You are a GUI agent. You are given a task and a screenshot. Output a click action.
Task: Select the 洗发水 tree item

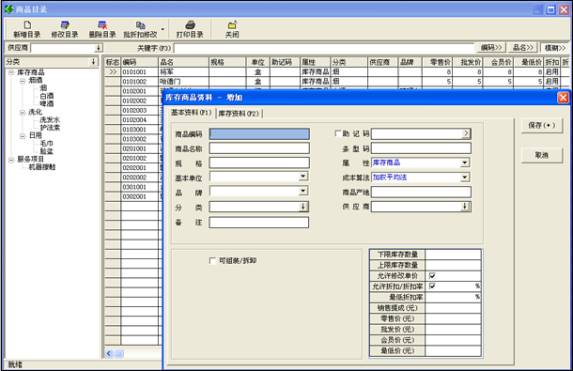(50, 120)
